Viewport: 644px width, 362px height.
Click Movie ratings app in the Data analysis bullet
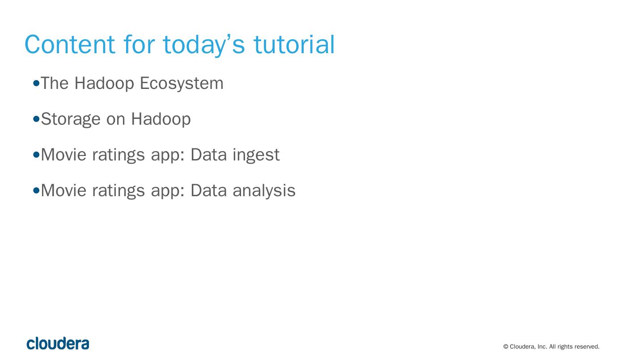112,190
